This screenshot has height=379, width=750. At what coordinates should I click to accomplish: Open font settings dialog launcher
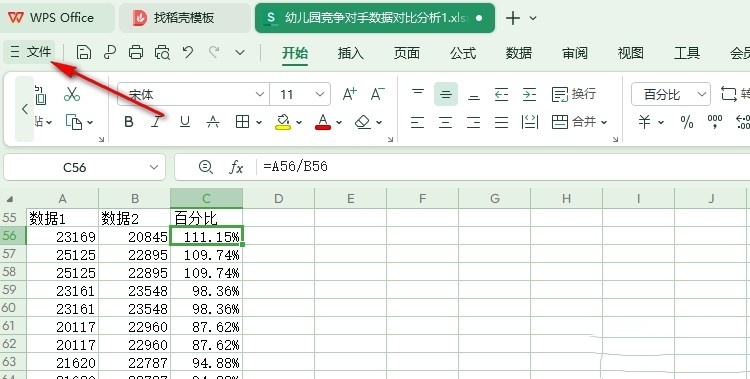391,139
